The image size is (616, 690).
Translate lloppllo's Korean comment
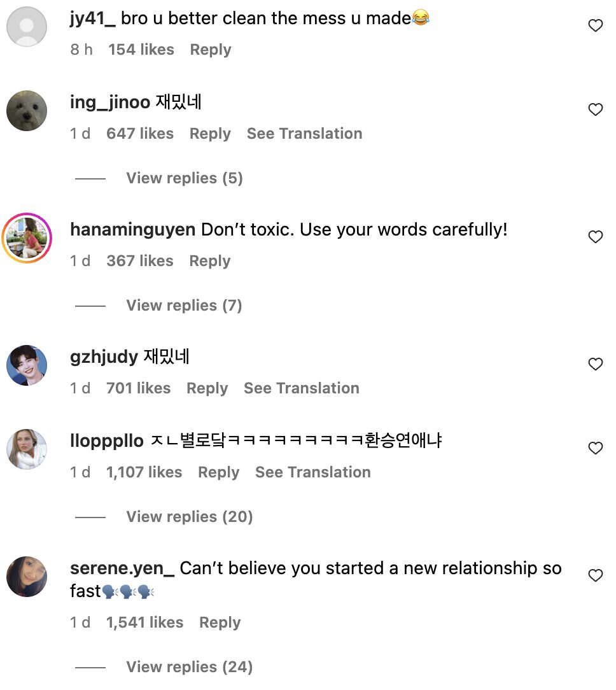pyautogui.click(x=312, y=472)
